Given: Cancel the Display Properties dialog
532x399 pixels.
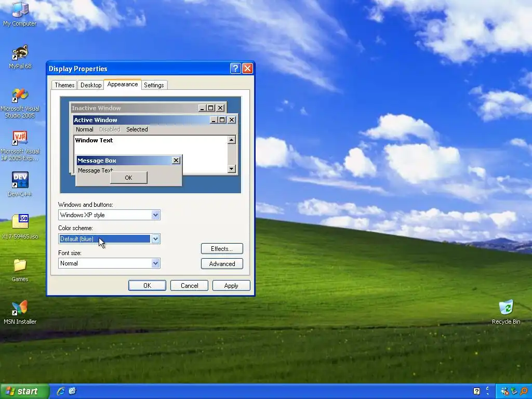Looking at the screenshot, I should [189, 286].
